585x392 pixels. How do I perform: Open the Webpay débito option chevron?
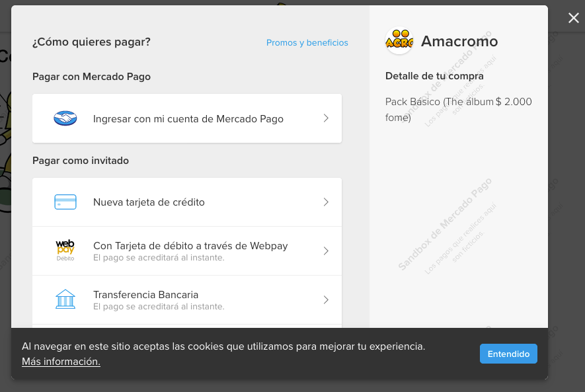tap(326, 251)
